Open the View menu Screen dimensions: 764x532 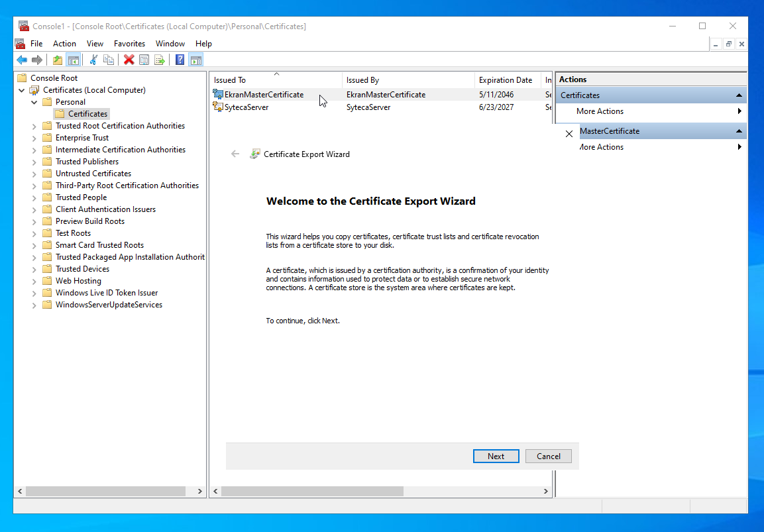click(x=95, y=44)
